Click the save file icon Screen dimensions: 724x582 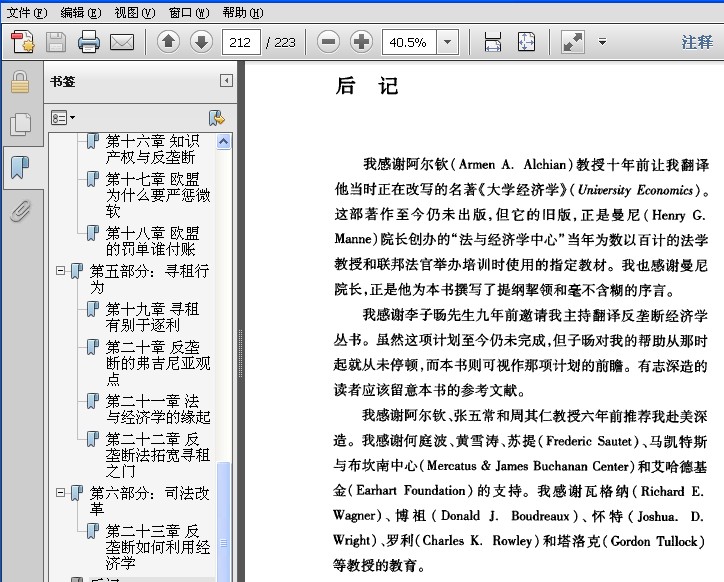click(x=56, y=42)
